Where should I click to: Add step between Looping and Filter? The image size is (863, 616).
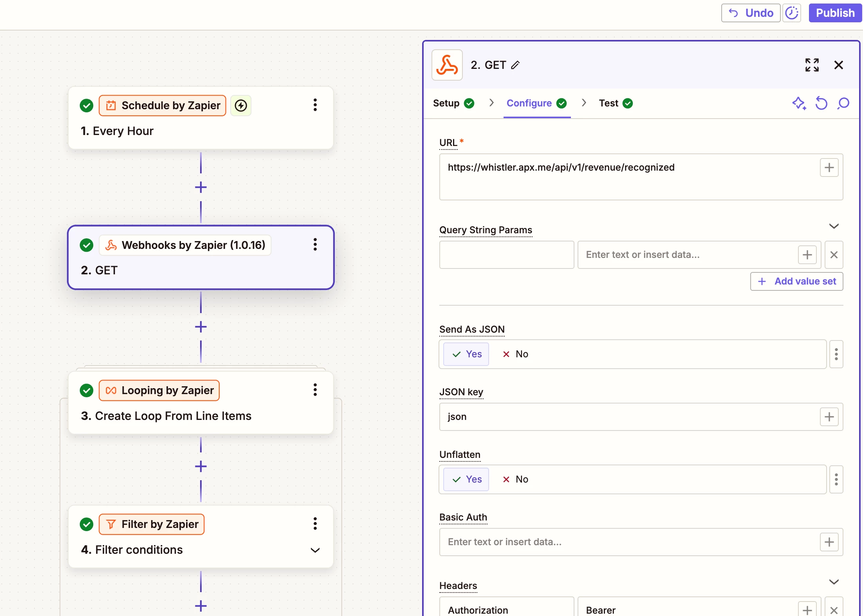(201, 467)
